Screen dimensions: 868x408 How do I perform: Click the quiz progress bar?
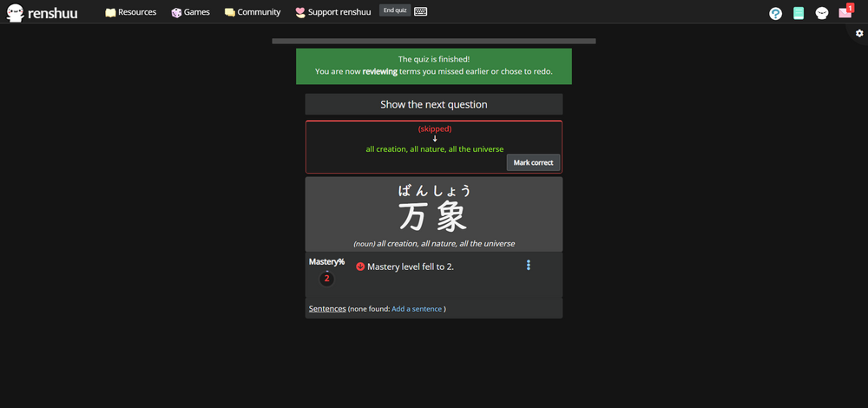[x=433, y=41]
